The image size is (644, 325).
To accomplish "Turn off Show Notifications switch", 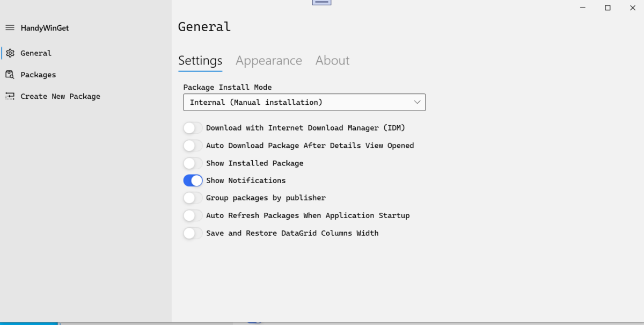I will click(x=193, y=180).
